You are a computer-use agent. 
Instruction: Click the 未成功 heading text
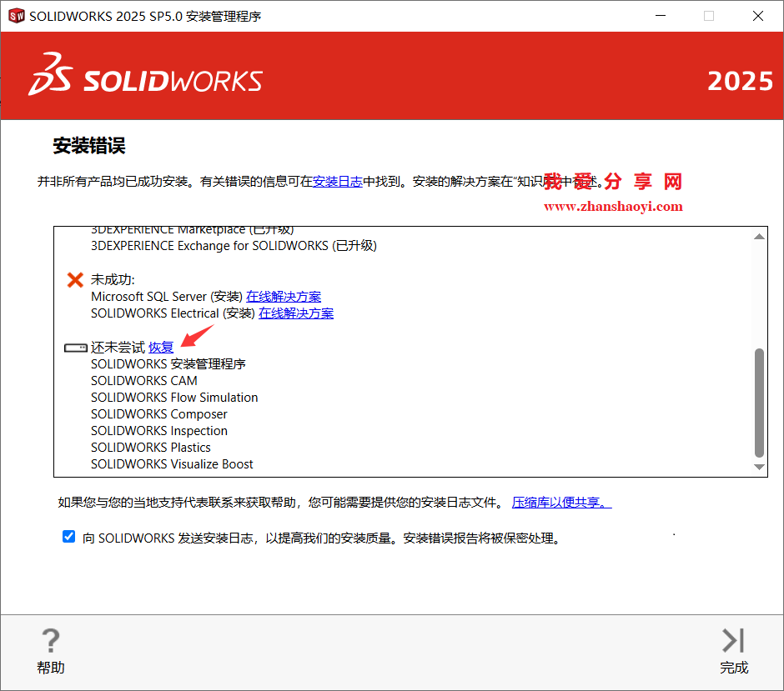(113, 280)
